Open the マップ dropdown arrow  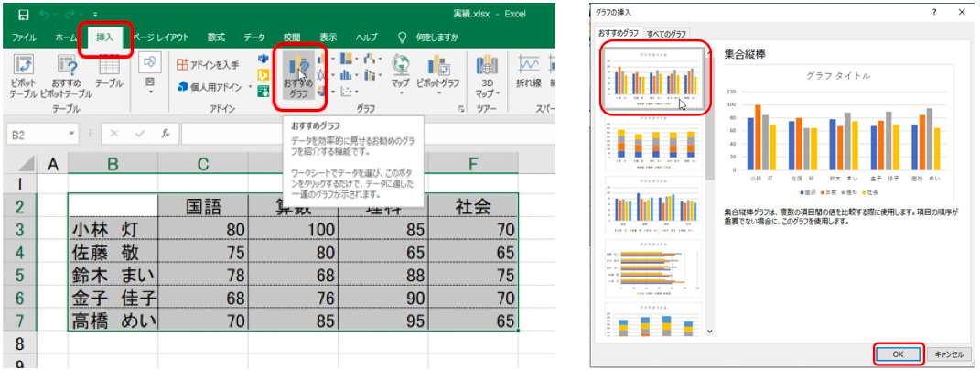(400, 93)
